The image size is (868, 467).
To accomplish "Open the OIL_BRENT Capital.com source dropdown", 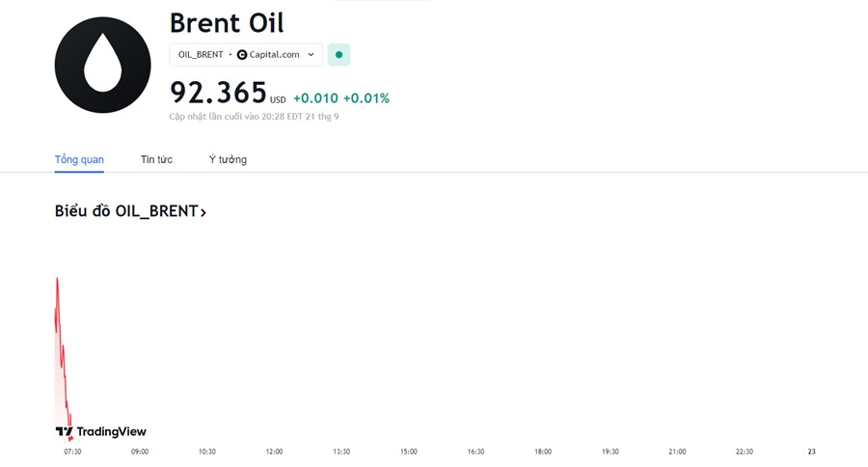I will (x=246, y=55).
